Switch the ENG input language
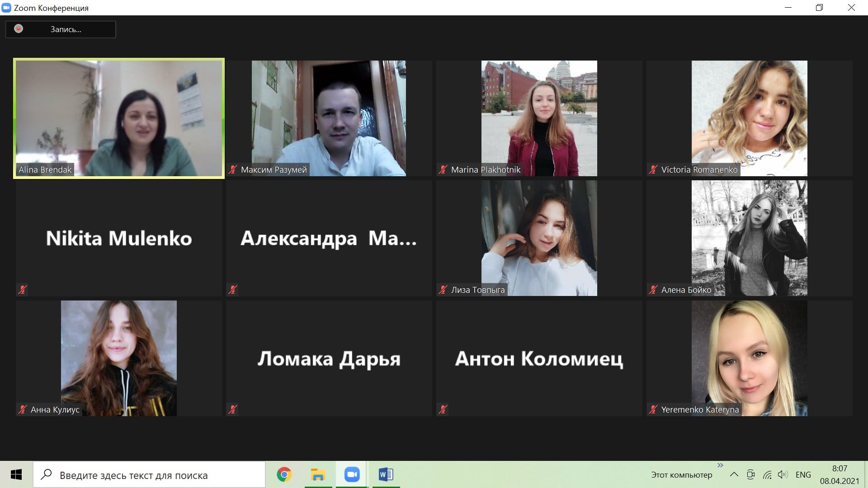 coord(803,474)
